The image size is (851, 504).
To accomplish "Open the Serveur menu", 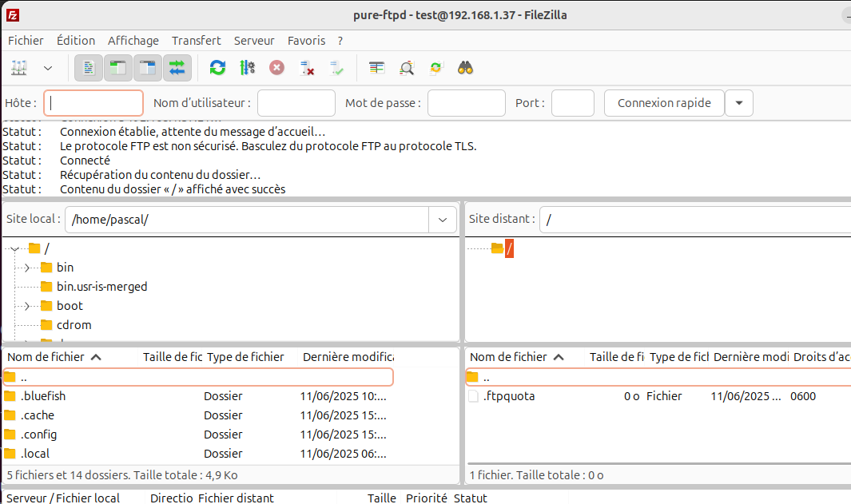I will [254, 41].
